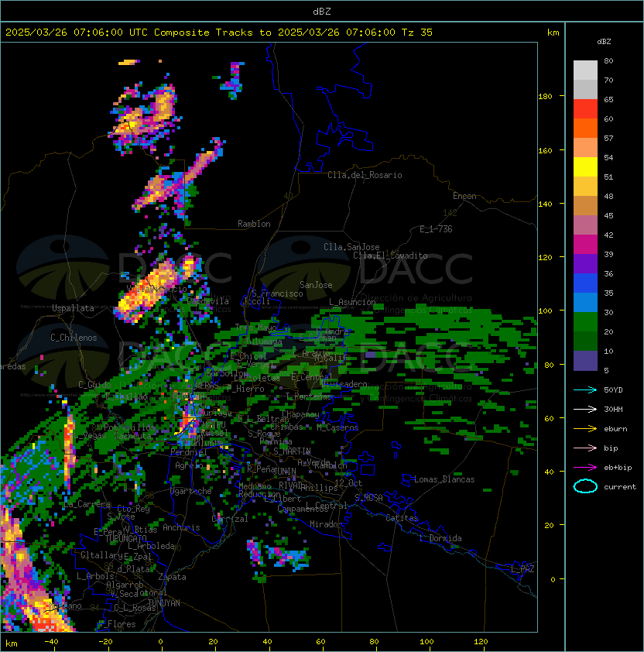Click the 'Zapata' map label
Screen dimensions: 644x652
tap(172, 577)
